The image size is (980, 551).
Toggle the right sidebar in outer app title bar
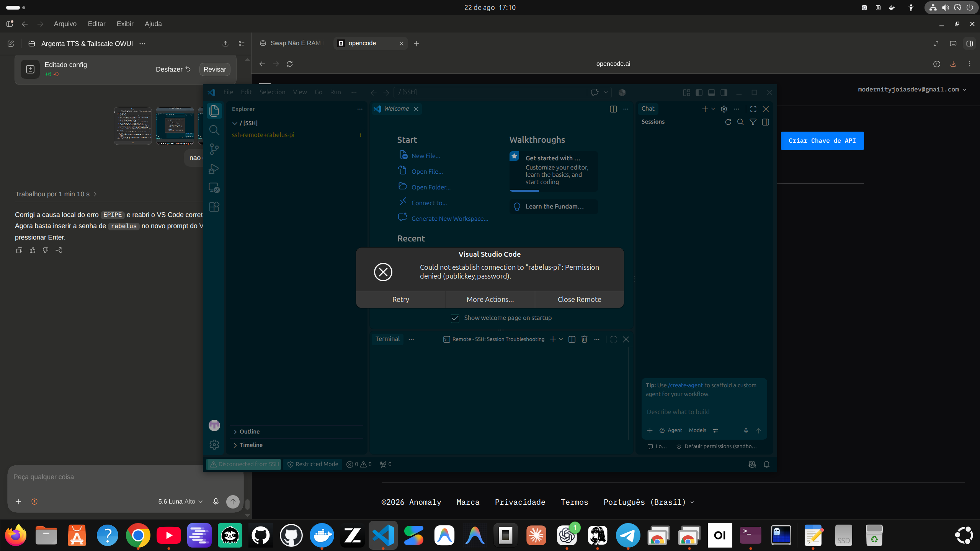[970, 44]
